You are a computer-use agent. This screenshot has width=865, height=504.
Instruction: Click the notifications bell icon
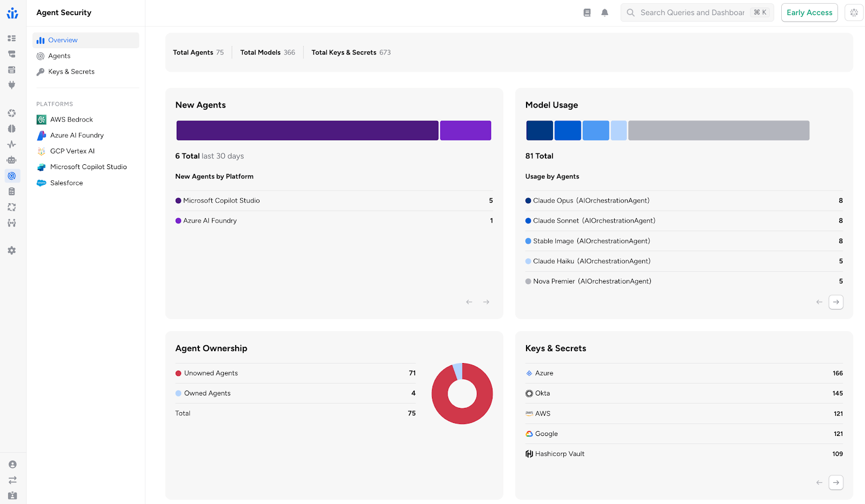[x=604, y=12]
